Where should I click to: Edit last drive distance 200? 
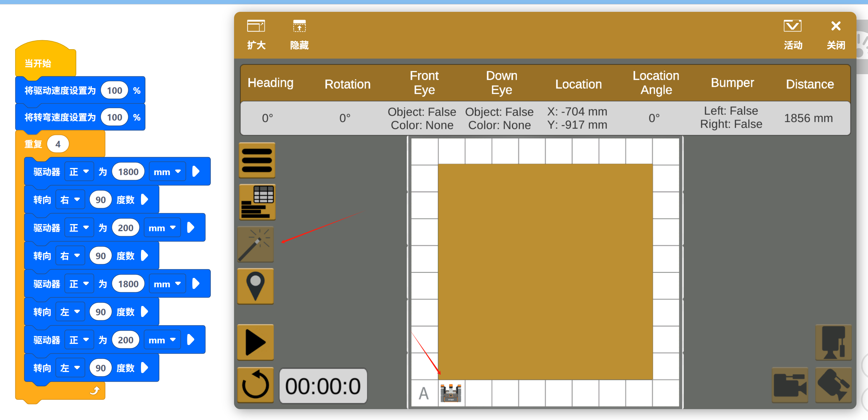point(125,340)
